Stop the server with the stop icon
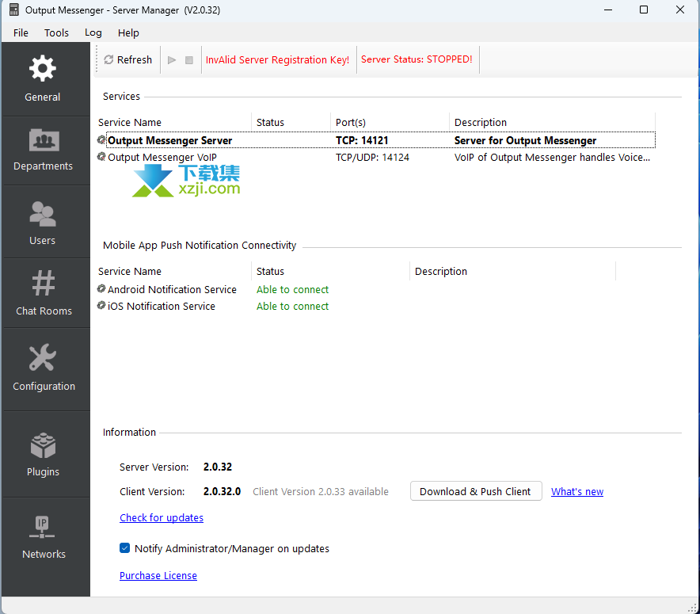Screen dimensions: 700x614 [x=189, y=60]
